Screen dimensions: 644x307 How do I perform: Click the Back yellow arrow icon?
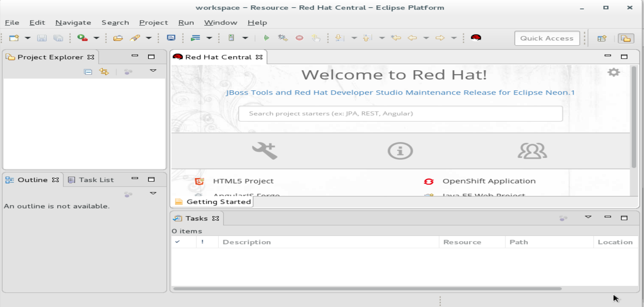pos(412,38)
